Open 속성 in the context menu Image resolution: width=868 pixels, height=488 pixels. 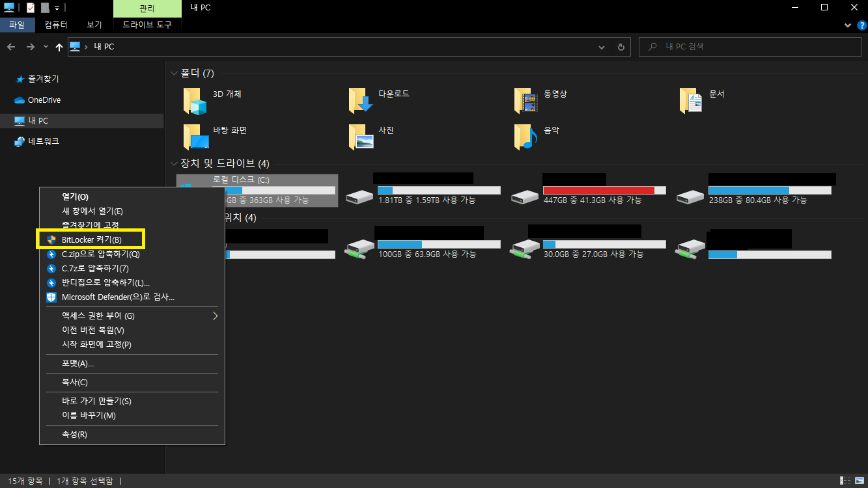pyautogui.click(x=74, y=434)
